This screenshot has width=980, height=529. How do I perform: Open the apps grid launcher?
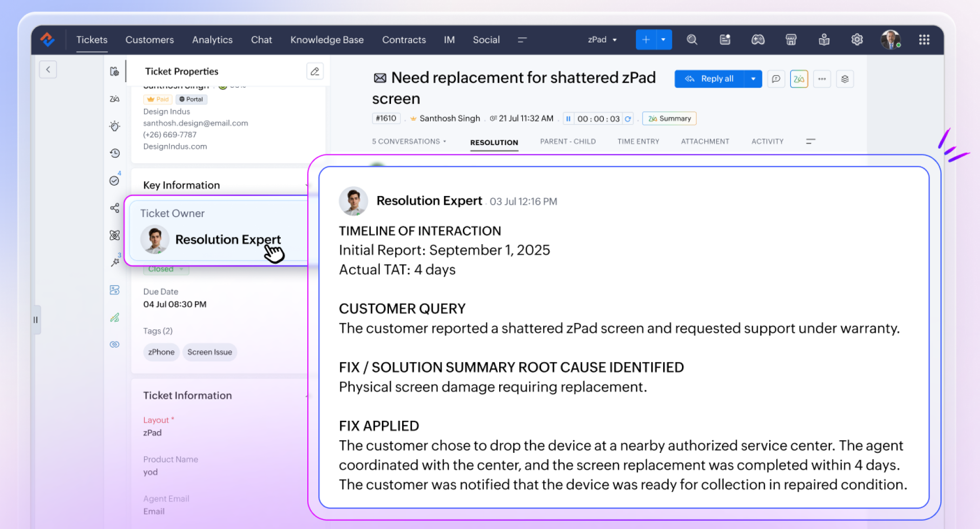point(924,40)
